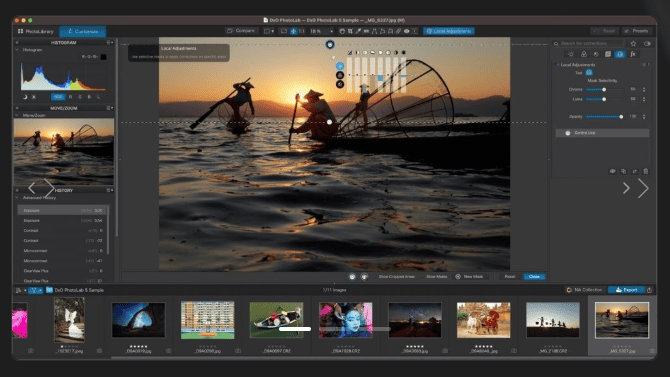Adjust the Luma selectivity slider

(x=604, y=99)
